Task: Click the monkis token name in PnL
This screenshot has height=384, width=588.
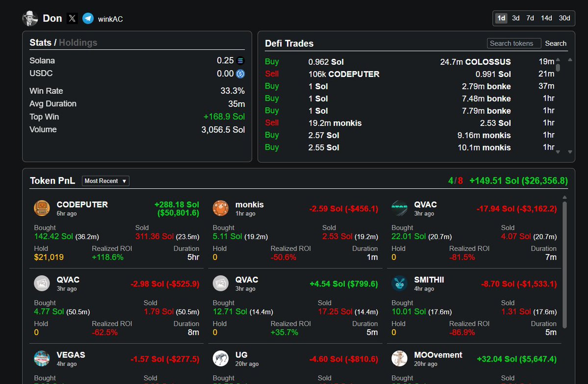Action: pyautogui.click(x=250, y=205)
